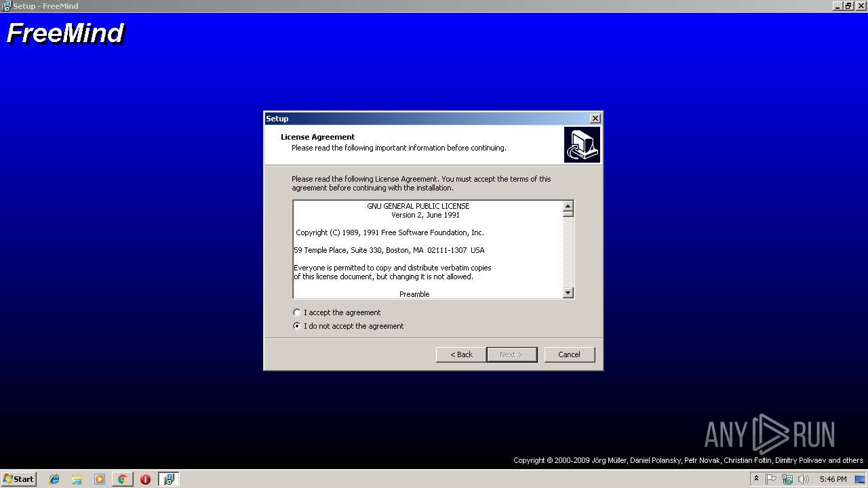Show hidden tray icons arrow
Image resolution: width=868 pixels, height=488 pixels.
point(756,479)
